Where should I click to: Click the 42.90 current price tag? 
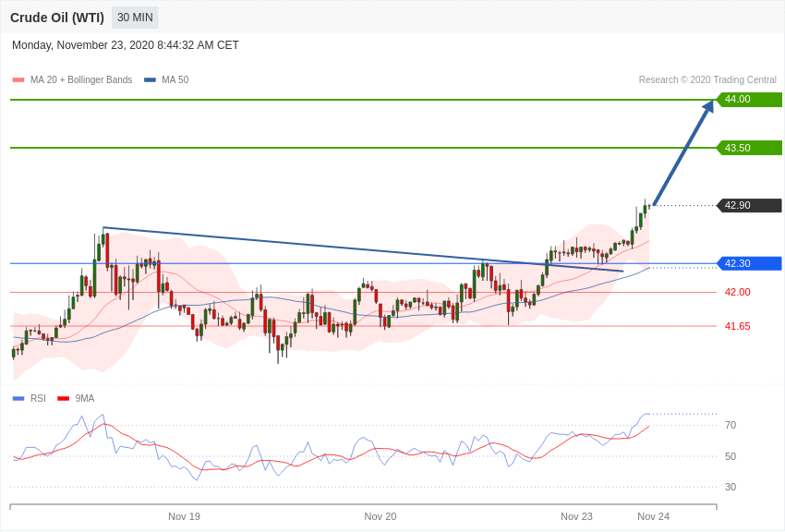tap(749, 206)
